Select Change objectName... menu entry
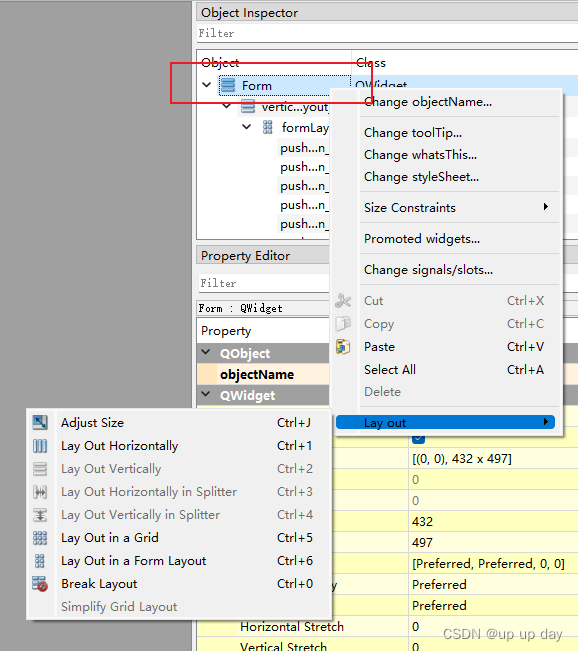This screenshot has height=651, width=578. [428, 102]
